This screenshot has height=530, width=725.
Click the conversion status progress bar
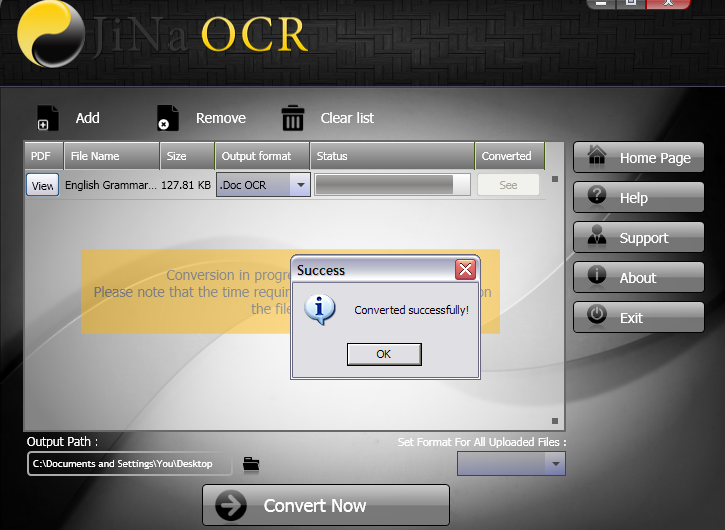[x=392, y=185]
